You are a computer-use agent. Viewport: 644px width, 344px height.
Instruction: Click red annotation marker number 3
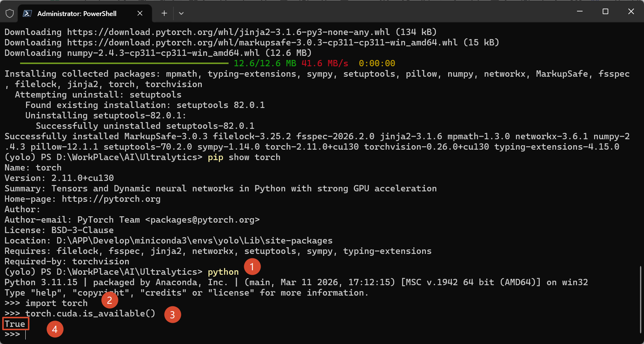click(172, 315)
